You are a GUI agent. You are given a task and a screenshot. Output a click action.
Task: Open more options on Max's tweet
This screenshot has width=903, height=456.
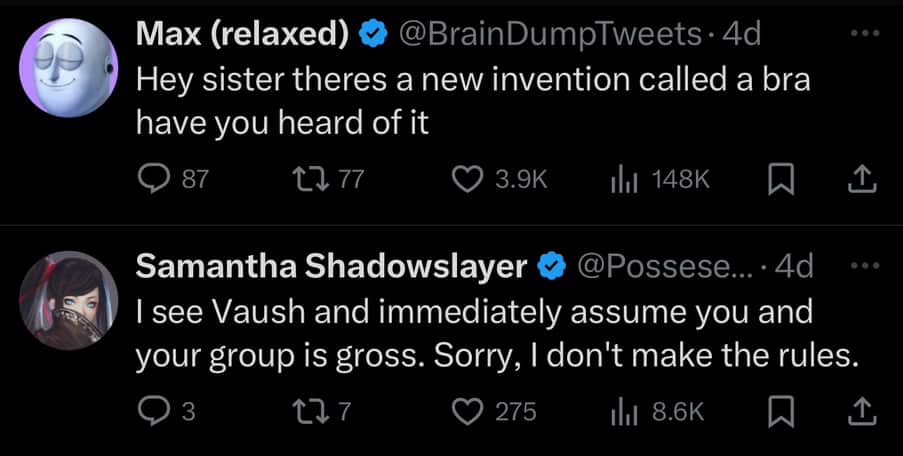864,35
